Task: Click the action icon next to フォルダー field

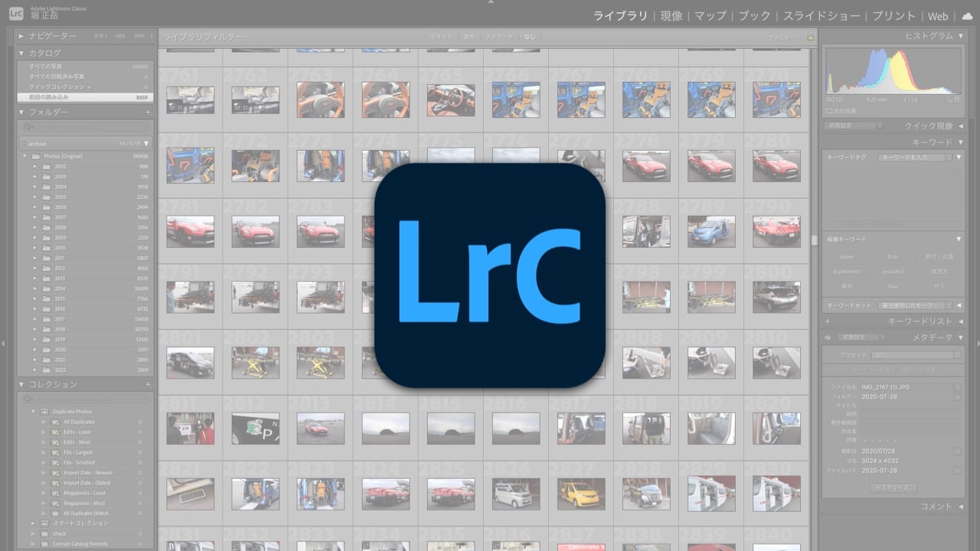Action: tap(957, 397)
